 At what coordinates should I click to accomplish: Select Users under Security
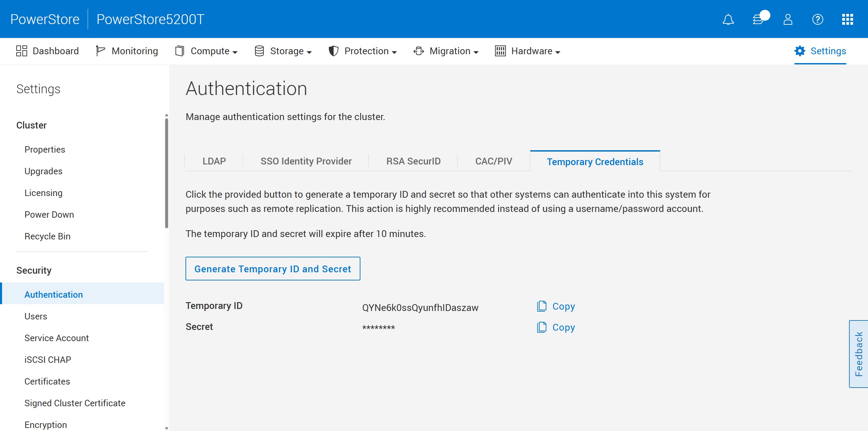pos(36,316)
